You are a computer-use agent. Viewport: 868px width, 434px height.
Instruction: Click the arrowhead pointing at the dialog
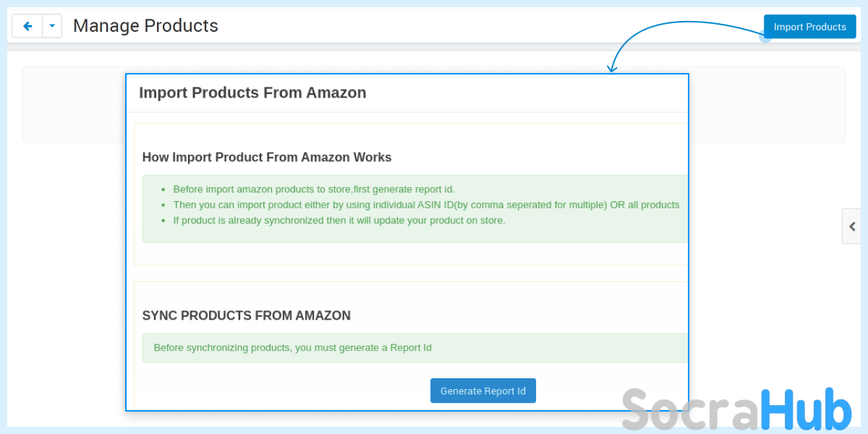tap(612, 68)
